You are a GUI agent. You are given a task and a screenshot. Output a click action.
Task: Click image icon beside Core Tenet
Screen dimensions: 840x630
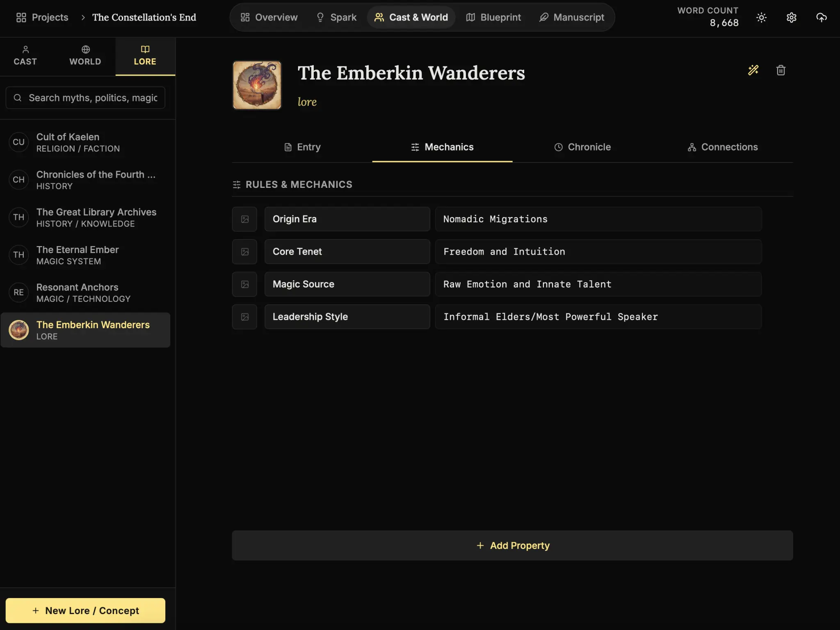(x=244, y=252)
